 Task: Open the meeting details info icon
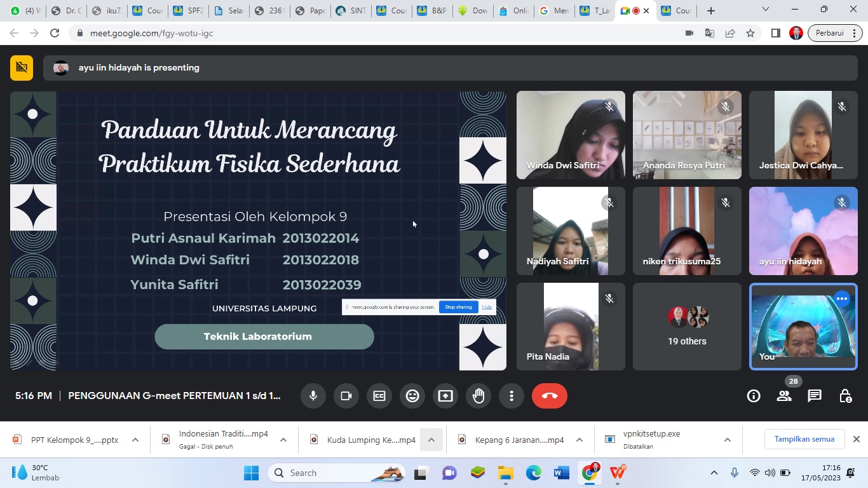(754, 396)
